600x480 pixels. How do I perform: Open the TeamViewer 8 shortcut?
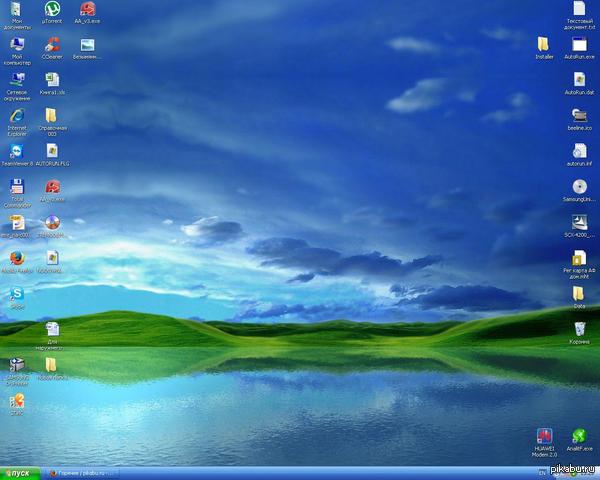pos(17,150)
